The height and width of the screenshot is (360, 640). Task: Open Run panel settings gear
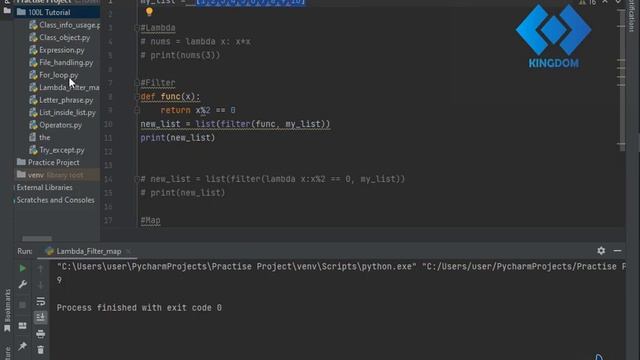coord(601,251)
